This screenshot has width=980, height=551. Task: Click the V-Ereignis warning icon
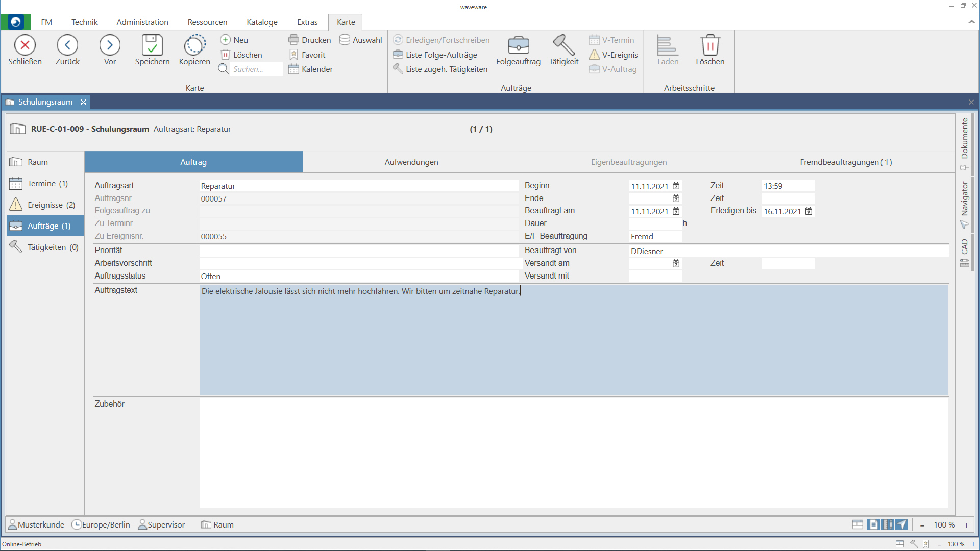tap(594, 55)
